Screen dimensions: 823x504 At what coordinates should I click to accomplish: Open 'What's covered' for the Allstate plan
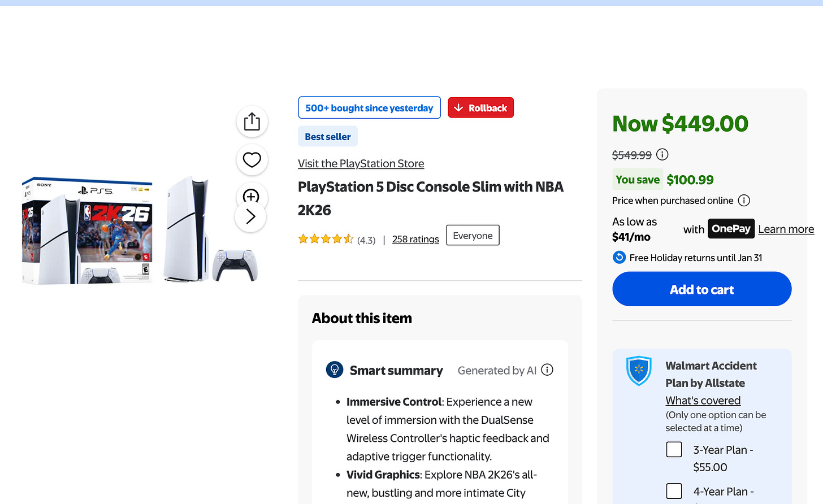tap(703, 400)
